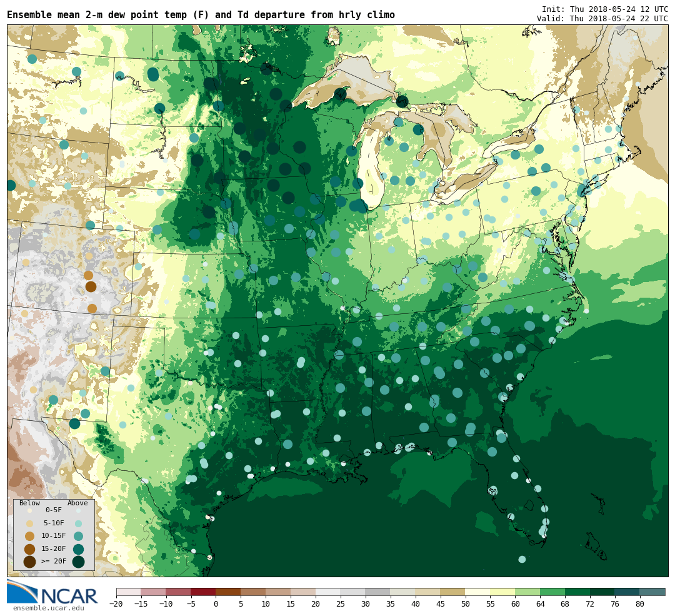Screen dimensions: 675x616
Task: Select the 'Init: Thu 2018-05-24 12 UTC' text
Action: (605, 9)
